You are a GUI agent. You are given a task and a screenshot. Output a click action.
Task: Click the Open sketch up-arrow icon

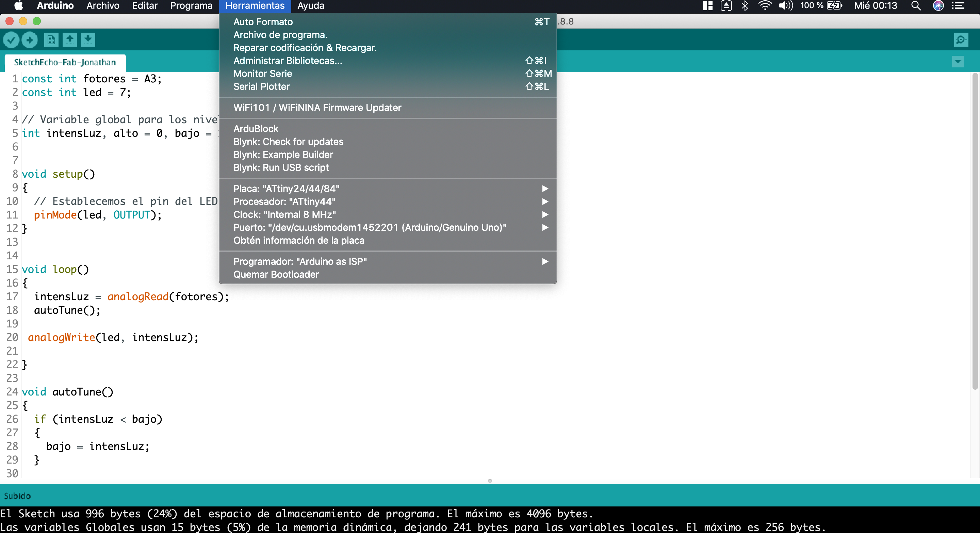click(x=70, y=39)
